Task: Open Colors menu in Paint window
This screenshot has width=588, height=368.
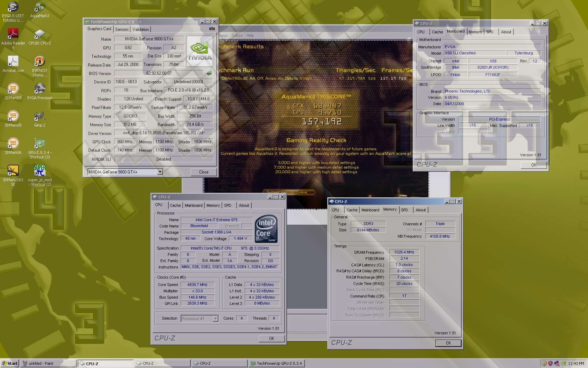Action: click(x=237, y=35)
